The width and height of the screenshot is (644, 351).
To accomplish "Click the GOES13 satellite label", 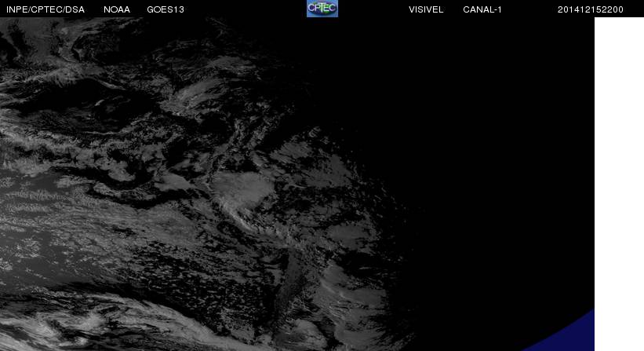I will (x=166, y=9).
